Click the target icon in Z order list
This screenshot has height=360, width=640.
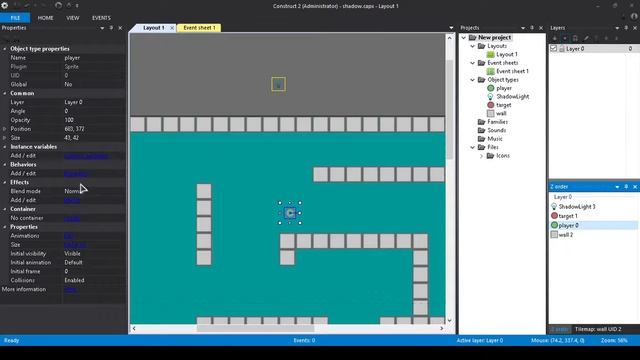(x=554, y=216)
